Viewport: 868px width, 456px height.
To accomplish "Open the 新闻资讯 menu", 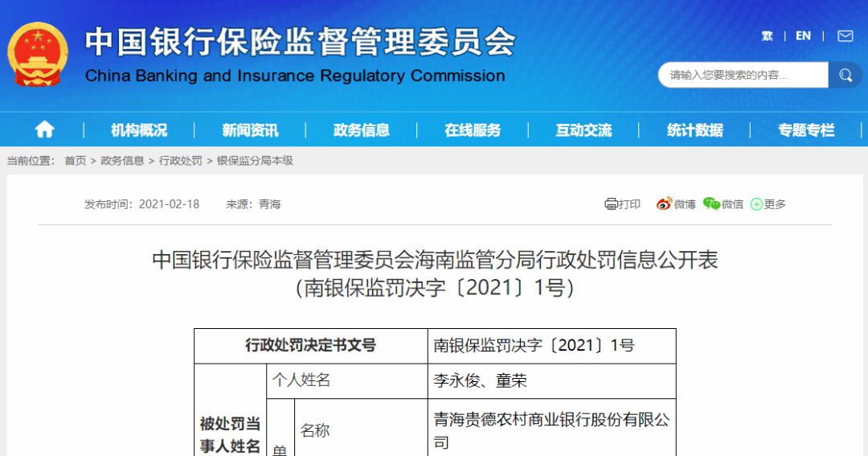I will point(250,130).
